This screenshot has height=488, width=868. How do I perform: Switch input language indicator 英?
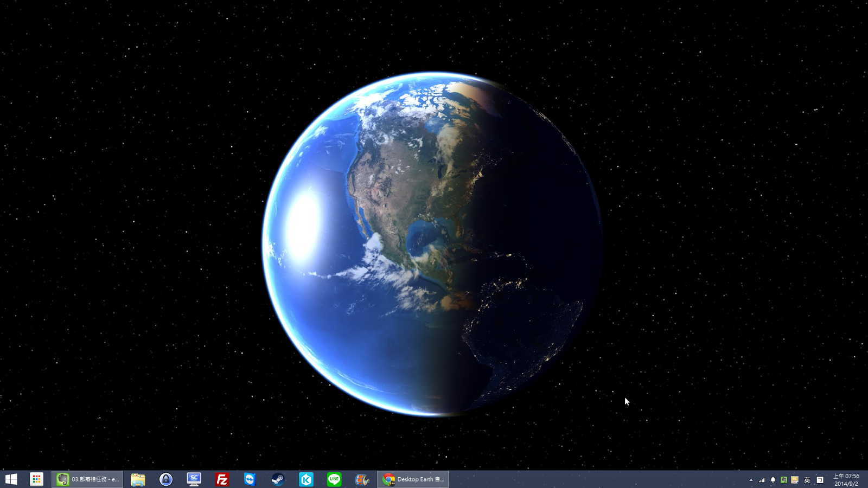click(807, 480)
